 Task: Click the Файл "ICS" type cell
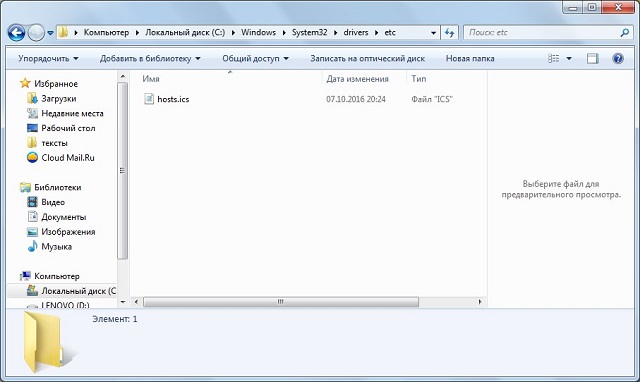(x=432, y=99)
